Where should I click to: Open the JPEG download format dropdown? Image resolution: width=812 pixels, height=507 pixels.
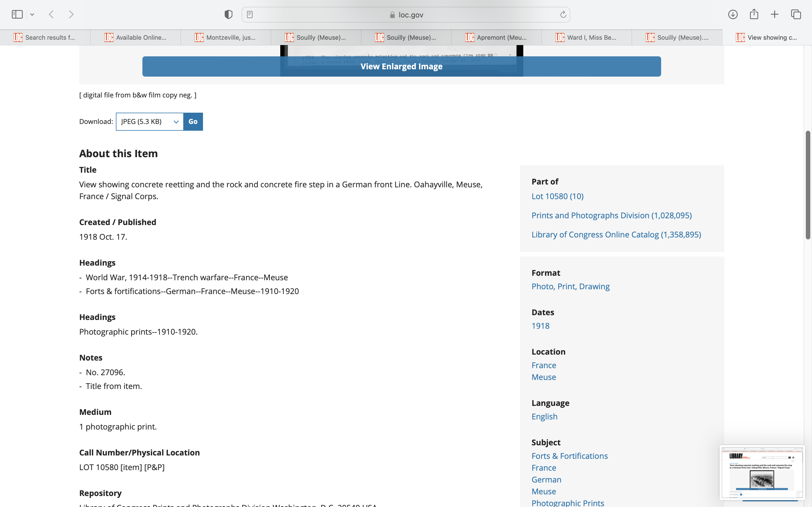150,122
